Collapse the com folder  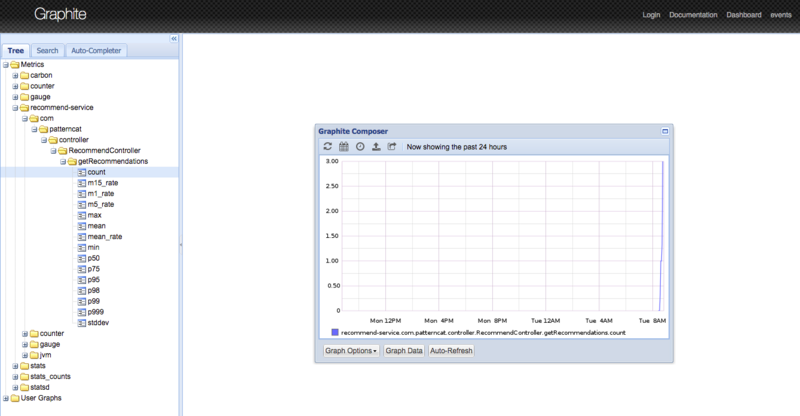tap(25, 118)
